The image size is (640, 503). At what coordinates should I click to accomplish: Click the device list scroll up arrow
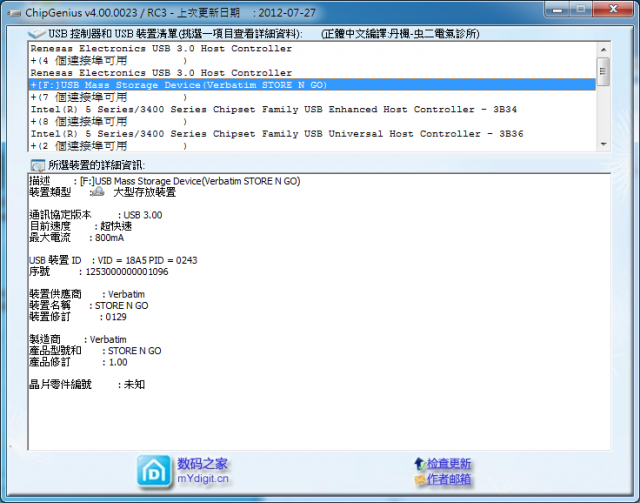pyautogui.click(x=604, y=49)
